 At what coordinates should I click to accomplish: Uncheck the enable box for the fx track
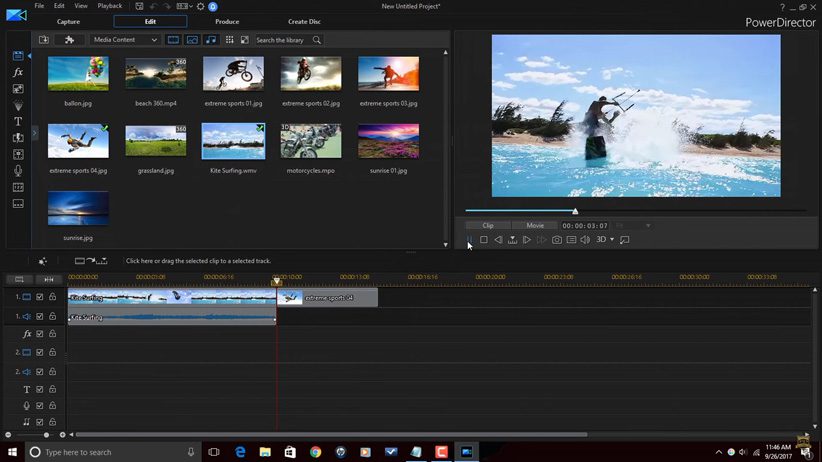tap(40, 334)
